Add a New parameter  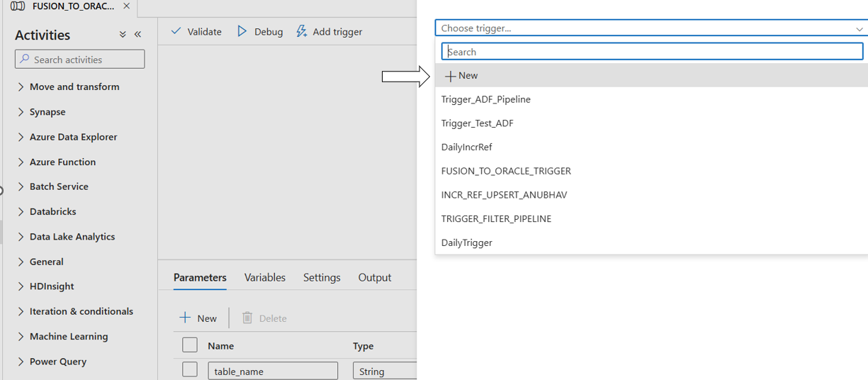click(198, 318)
